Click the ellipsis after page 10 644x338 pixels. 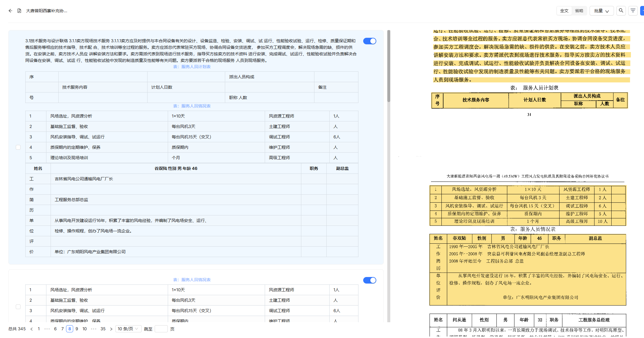(94, 329)
